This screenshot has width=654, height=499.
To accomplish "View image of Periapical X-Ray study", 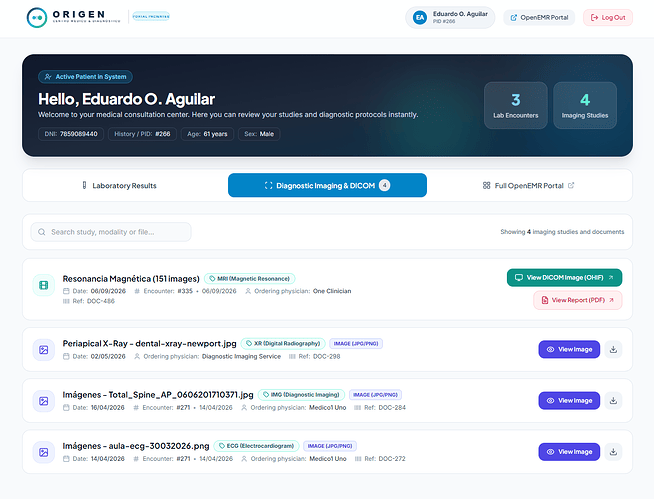I will (x=569, y=349).
